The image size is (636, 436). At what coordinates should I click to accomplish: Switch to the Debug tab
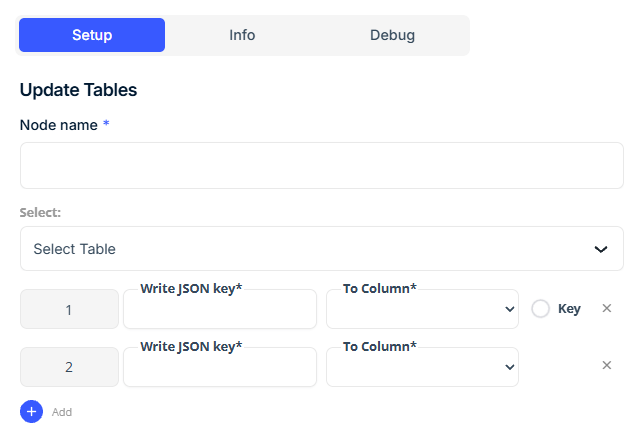[392, 35]
